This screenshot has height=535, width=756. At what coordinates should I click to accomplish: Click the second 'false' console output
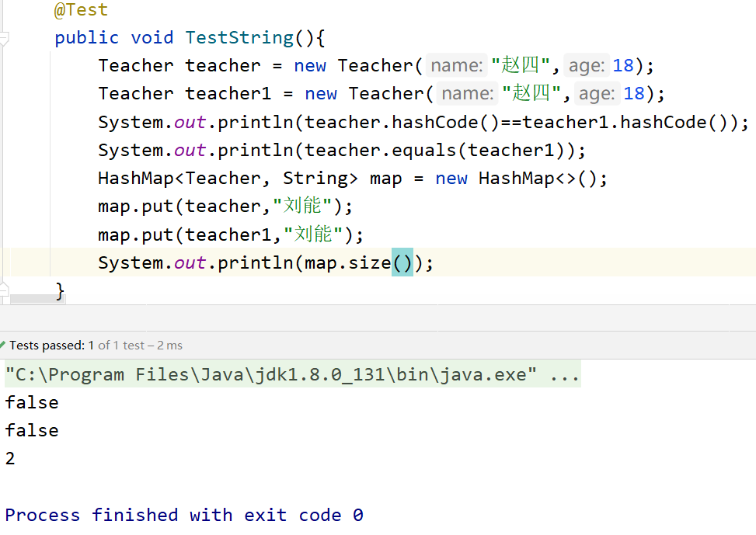32,430
